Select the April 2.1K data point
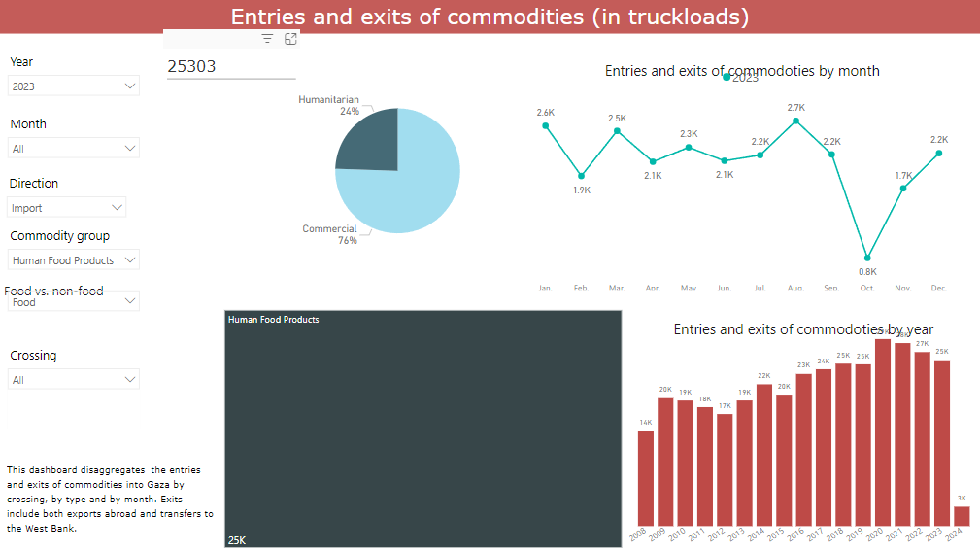980x552 pixels. click(653, 162)
